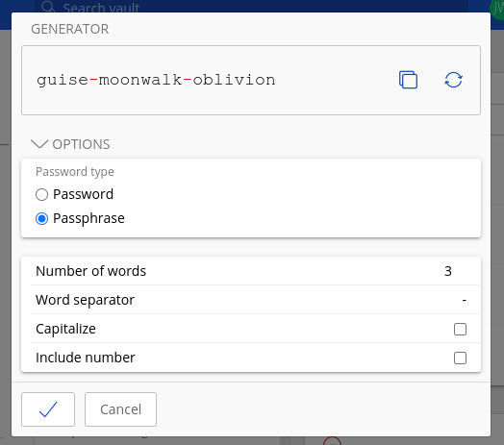Enable the Include number checkbox
The width and height of the screenshot is (504, 445).
click(460, 358)
